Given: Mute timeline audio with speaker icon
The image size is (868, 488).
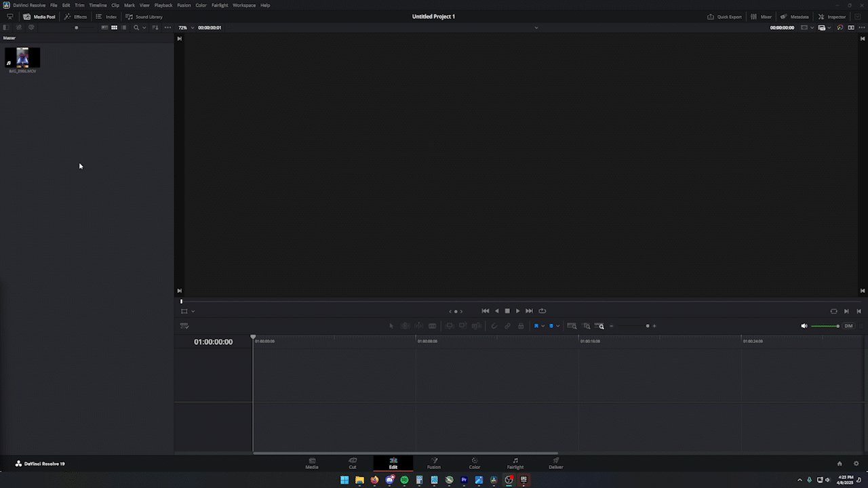Looking at the screenshot, I should pos(804,326).
